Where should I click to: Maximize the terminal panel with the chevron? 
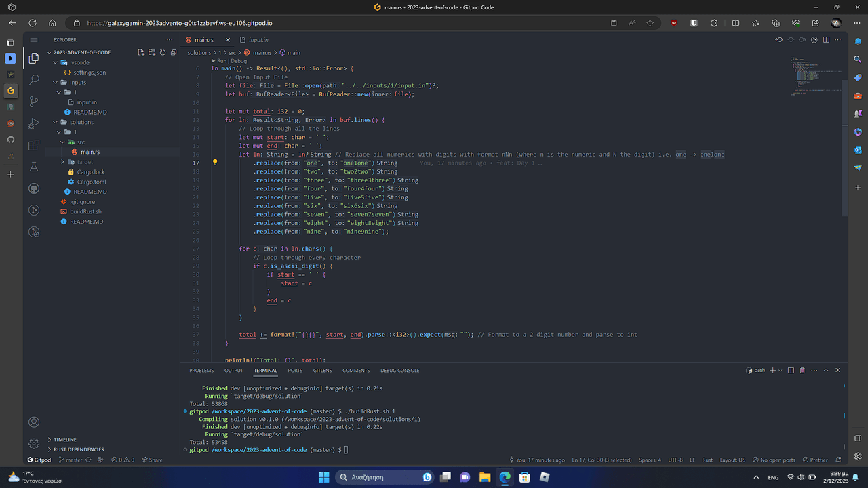[826, 371]
